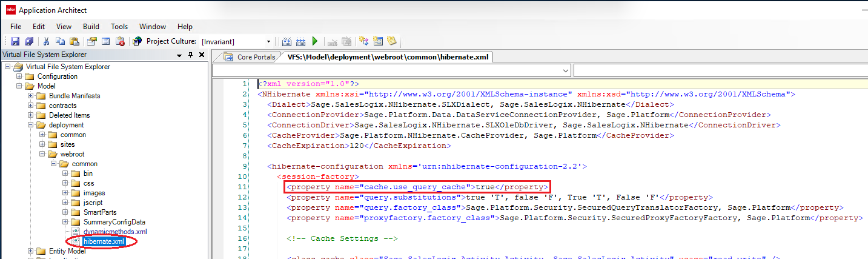This screenshot has width=868, height=259.
Task: Click the Cut scissors icon
Action: [x=46, y=41]
